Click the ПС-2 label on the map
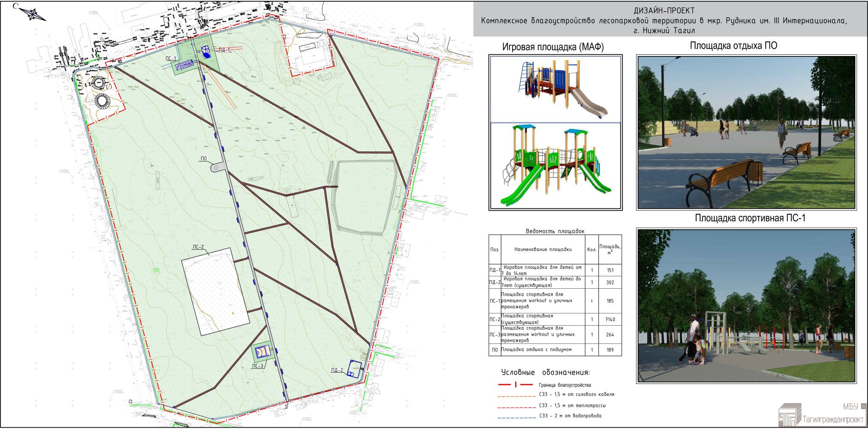Screen dimensions: 868x429 click(x=198, y=246)
